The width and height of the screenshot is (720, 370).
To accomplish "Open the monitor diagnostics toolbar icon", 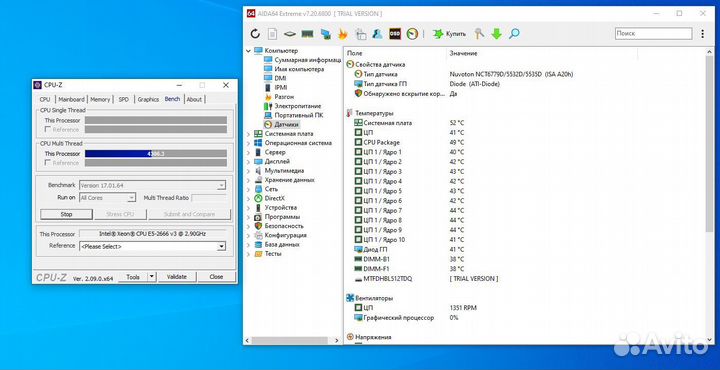I will tap(325, 34).
